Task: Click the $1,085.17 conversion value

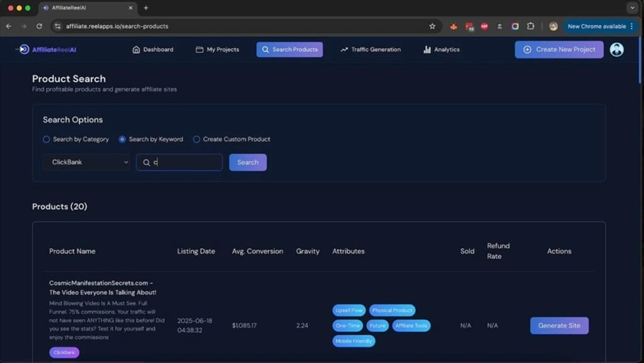Action: pos(244,326)
